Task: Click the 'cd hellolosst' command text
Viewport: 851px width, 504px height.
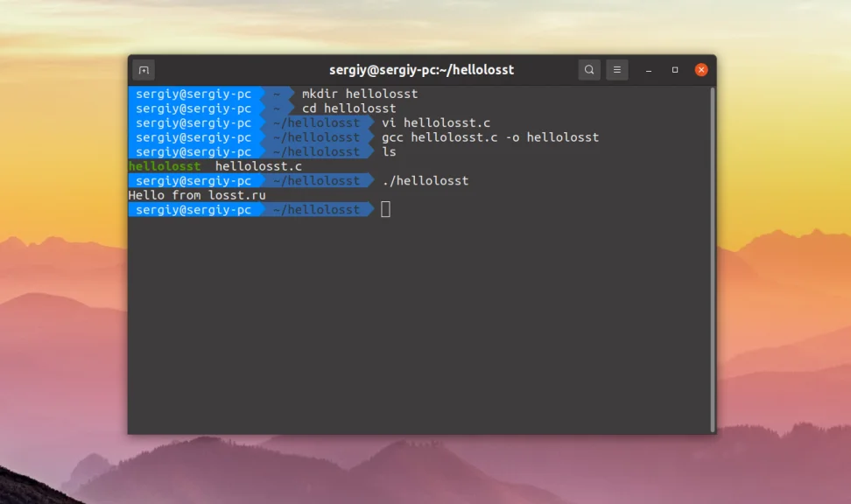Action: coord(349,108)
